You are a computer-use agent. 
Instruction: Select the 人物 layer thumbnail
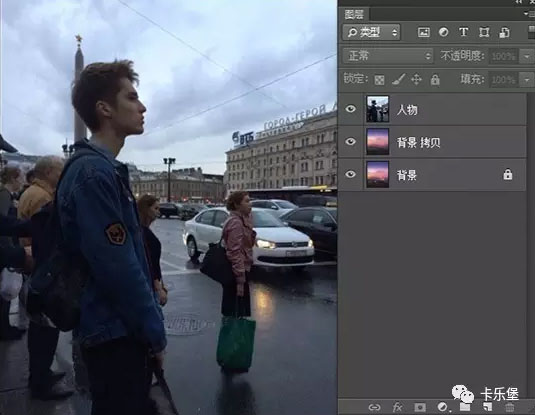377,109
